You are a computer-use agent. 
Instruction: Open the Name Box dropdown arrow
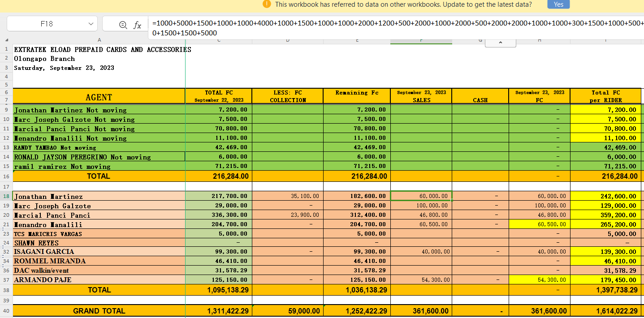point(91,24)
